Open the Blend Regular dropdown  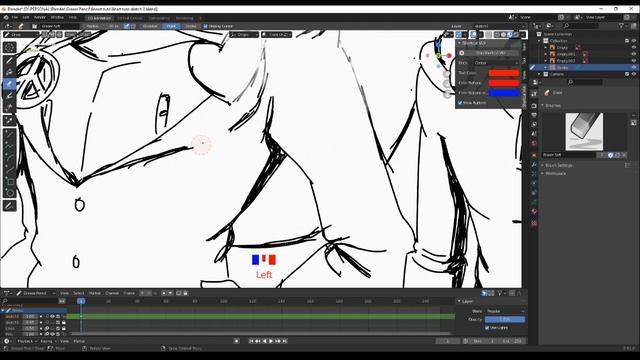click(x=505, y=311)
